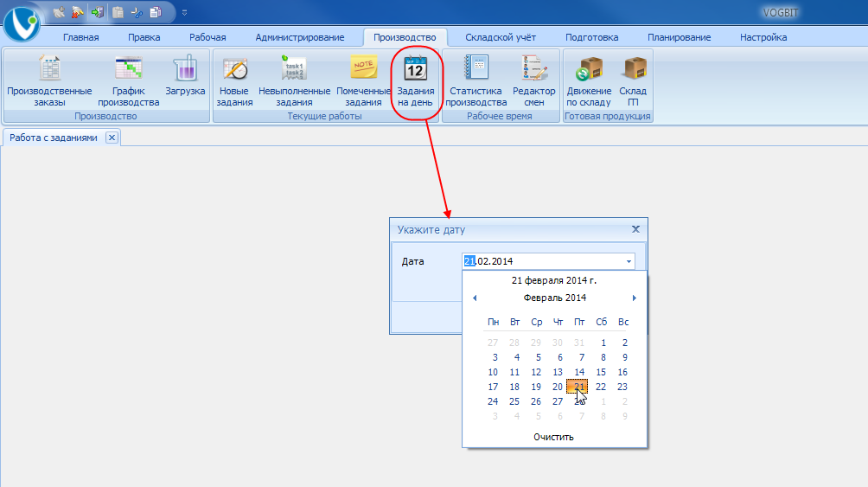Select February 20 in the calendar
Viewport: 868px width, 487px height.
click(x=558, y=387)
